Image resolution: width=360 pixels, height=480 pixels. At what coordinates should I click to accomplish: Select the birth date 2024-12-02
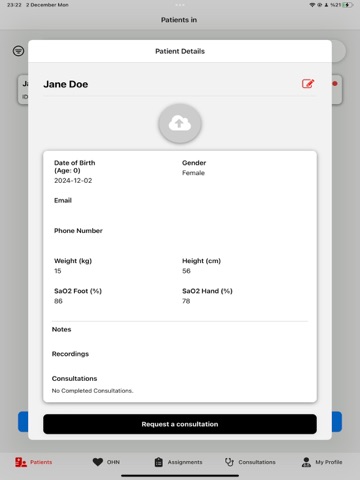click(73, 181)
